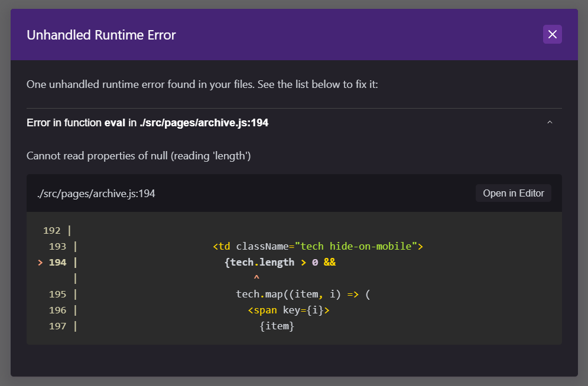Click the chevron beside the eval error header

[549, 122]
